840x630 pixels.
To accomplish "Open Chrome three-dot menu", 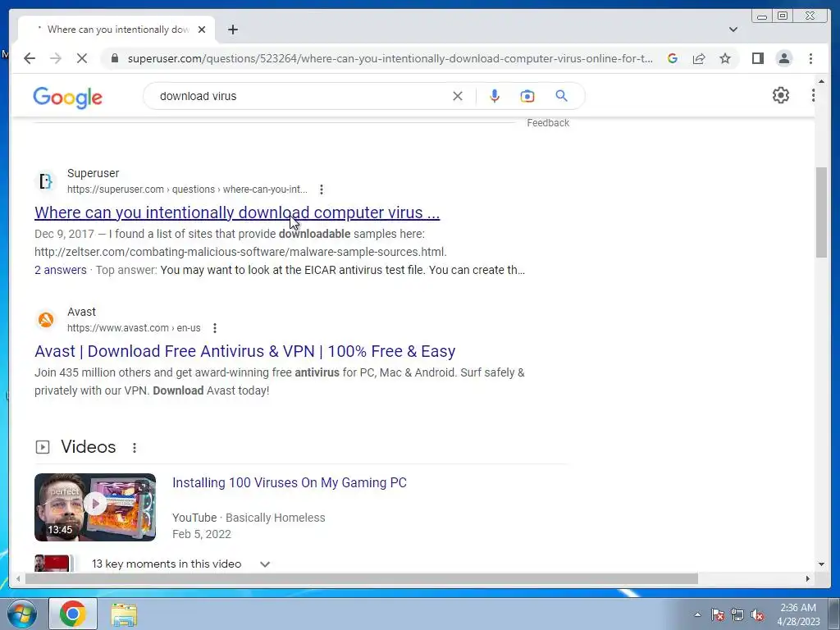I will [x=810, y=58].
